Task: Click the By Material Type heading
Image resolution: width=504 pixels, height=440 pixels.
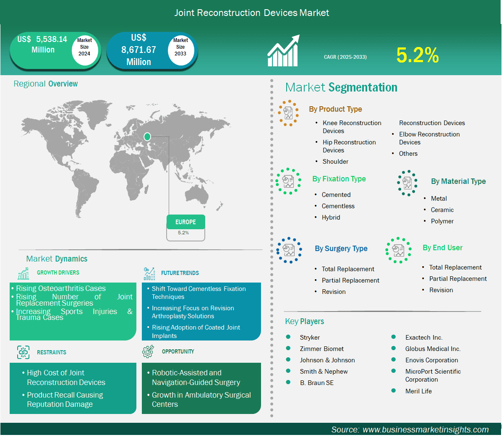Action: [x=458, y=181]
